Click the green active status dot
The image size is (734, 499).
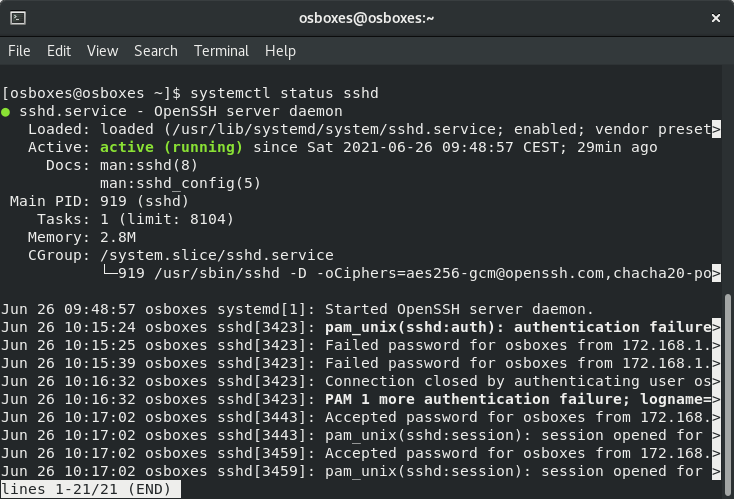pos(6,111)
